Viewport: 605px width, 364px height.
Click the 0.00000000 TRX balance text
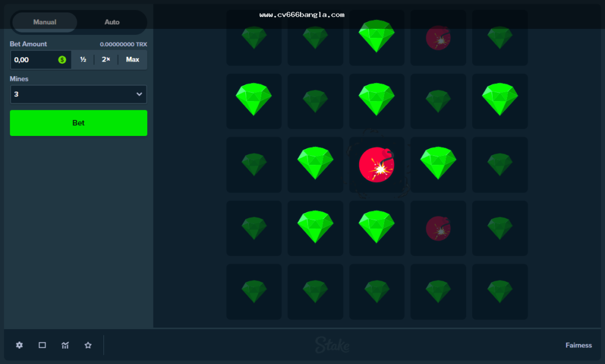[x=123, y=44]
